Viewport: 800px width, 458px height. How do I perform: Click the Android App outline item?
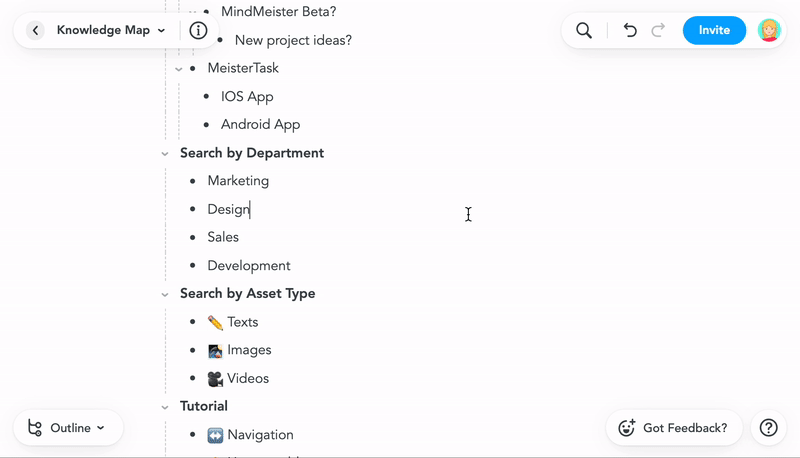click(260, 125)
